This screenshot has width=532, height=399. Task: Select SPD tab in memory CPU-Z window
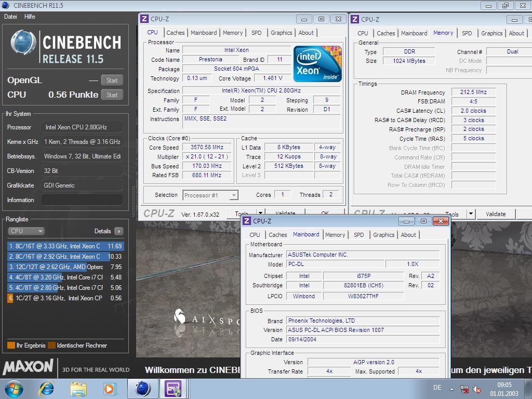point(467,33)
